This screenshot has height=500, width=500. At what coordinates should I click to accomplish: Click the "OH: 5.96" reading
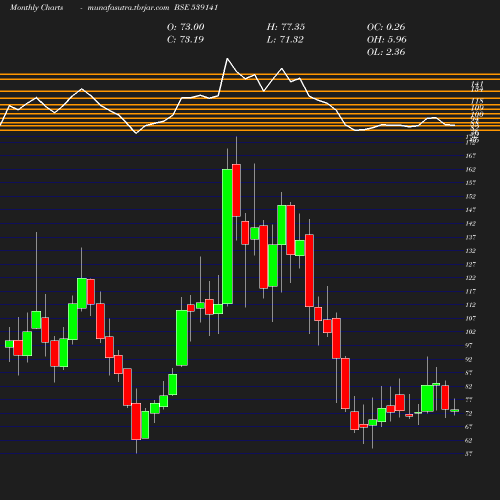click(387, 39)
